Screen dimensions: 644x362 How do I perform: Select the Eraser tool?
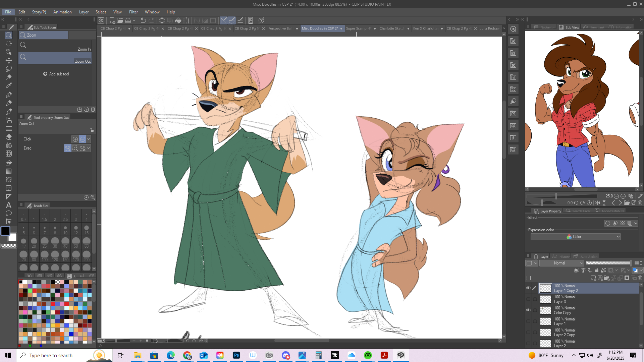[9, 137]
